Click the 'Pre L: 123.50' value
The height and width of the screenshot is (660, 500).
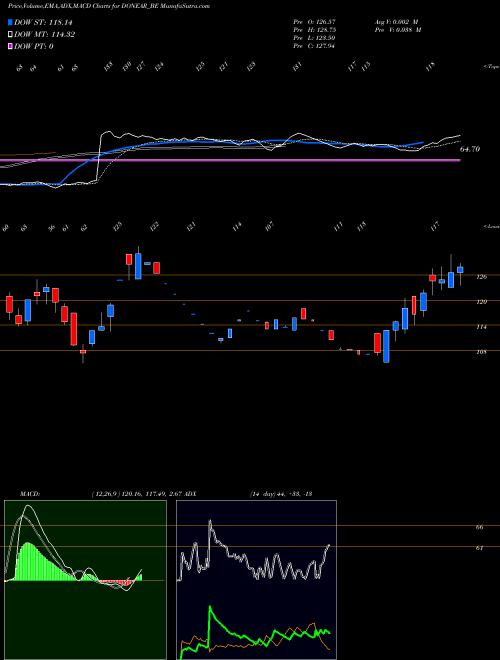click(x=314, y=38)
